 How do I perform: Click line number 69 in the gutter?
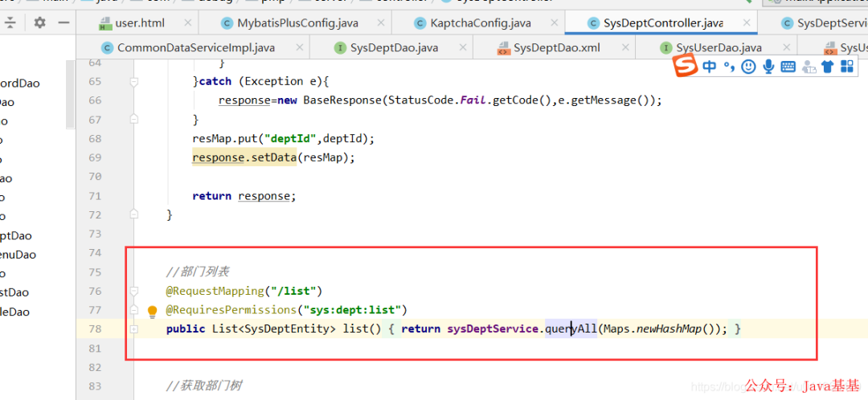[95, 157]
